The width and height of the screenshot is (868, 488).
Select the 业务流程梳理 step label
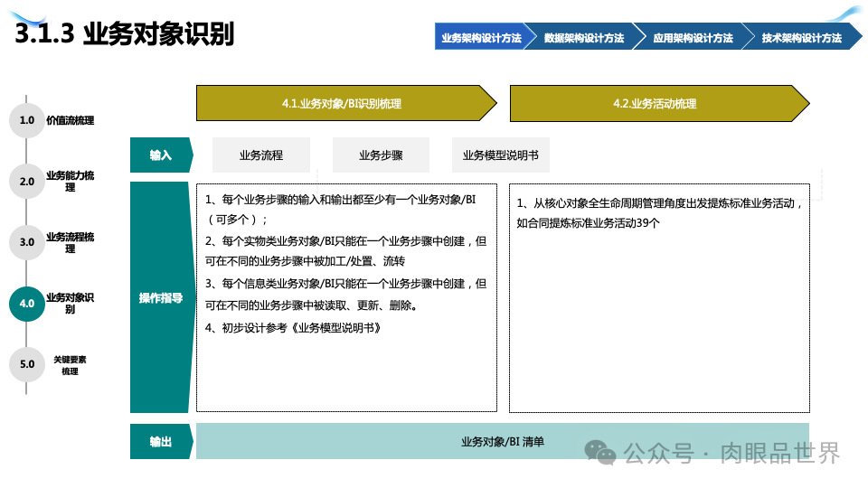coord(71,242)
